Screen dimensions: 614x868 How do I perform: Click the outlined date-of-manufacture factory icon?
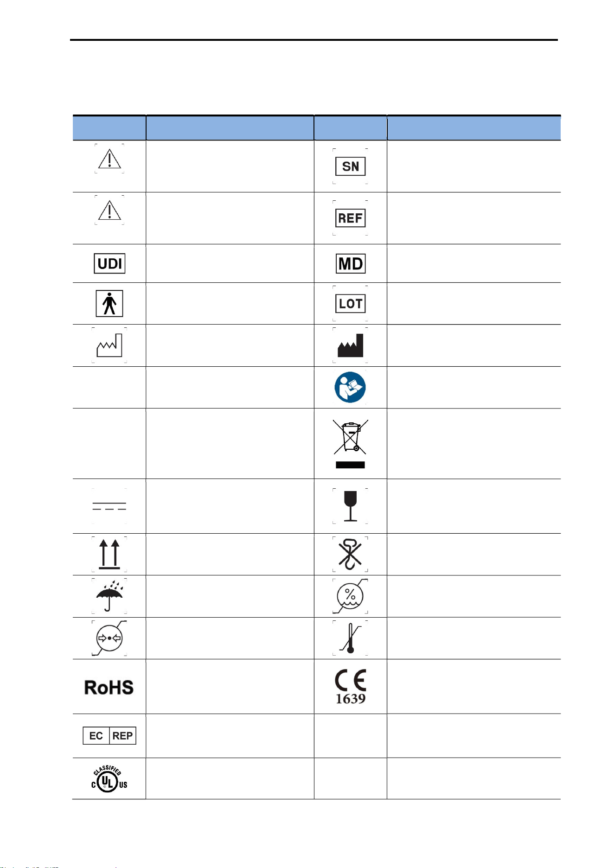(109, 345)
